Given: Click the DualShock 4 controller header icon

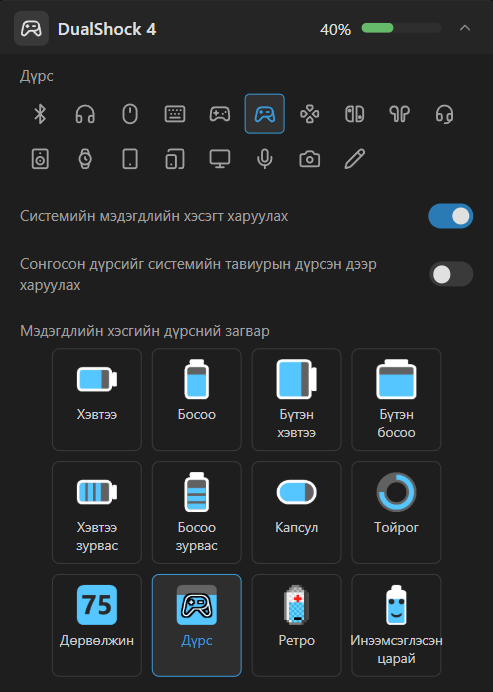Looking at the screenshot, I should point(31,29).
